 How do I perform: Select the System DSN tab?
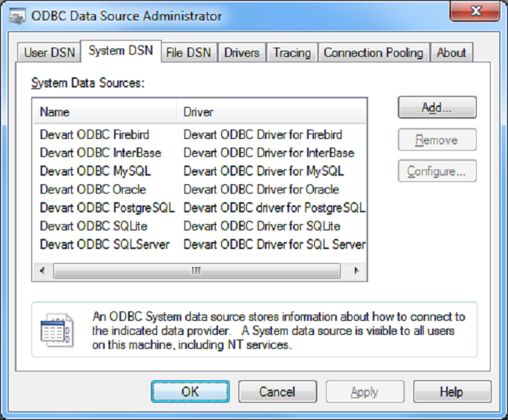[x=121, y=51]
